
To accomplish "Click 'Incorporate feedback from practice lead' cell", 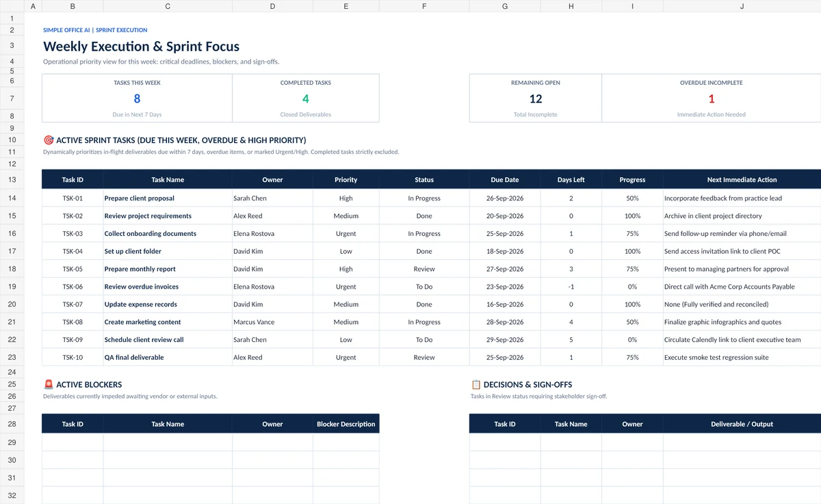I will pos(742,198).
